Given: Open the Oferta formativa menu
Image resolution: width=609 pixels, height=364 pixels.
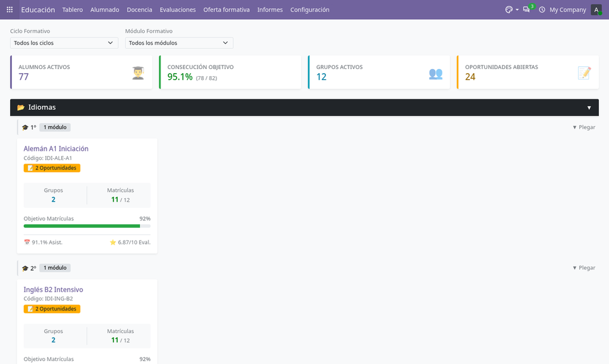Looking at the screenshot, I should point(227,10).
